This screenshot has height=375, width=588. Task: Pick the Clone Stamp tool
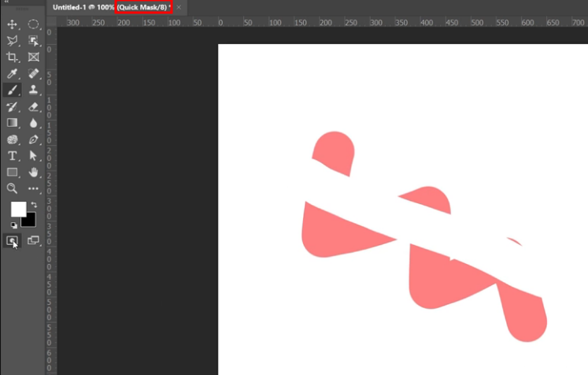click(33, 90)
